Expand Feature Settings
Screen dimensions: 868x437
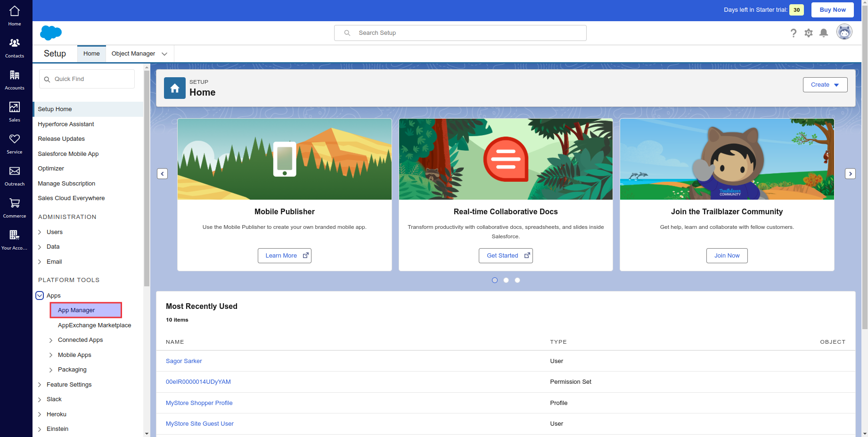(40, 385)
